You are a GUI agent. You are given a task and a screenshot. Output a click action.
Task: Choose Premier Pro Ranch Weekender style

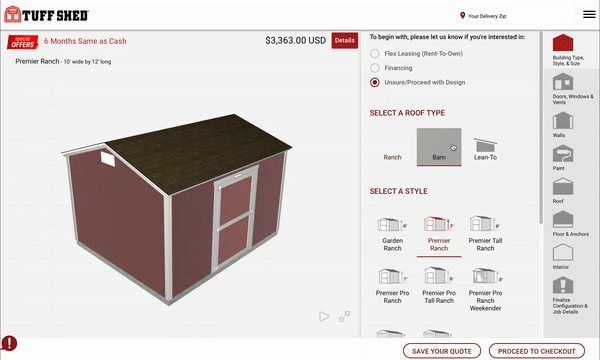tap(485, 290)
